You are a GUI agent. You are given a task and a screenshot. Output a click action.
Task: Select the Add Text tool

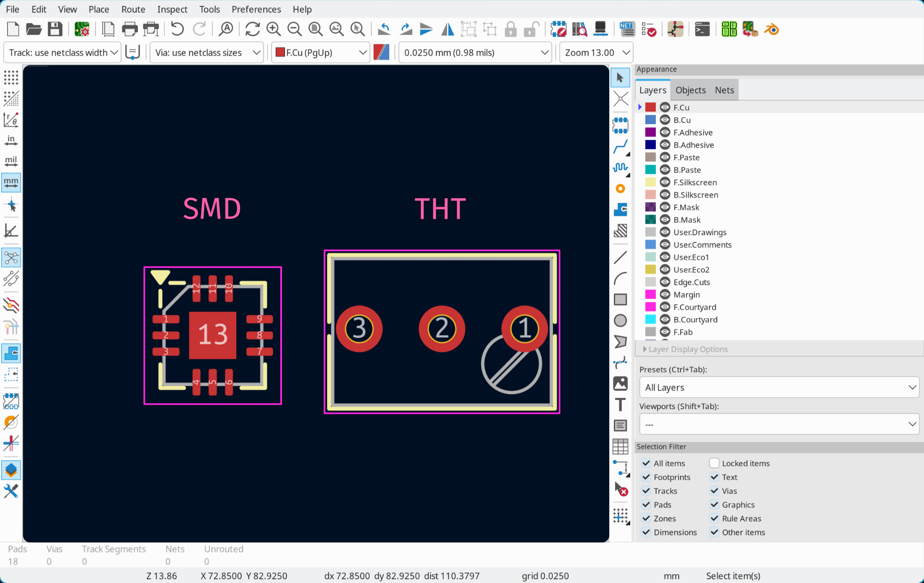[621, 404]
